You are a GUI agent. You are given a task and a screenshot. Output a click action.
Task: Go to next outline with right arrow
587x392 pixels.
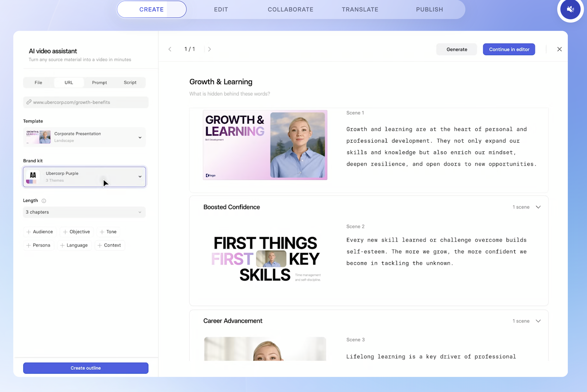pos(209,49)
